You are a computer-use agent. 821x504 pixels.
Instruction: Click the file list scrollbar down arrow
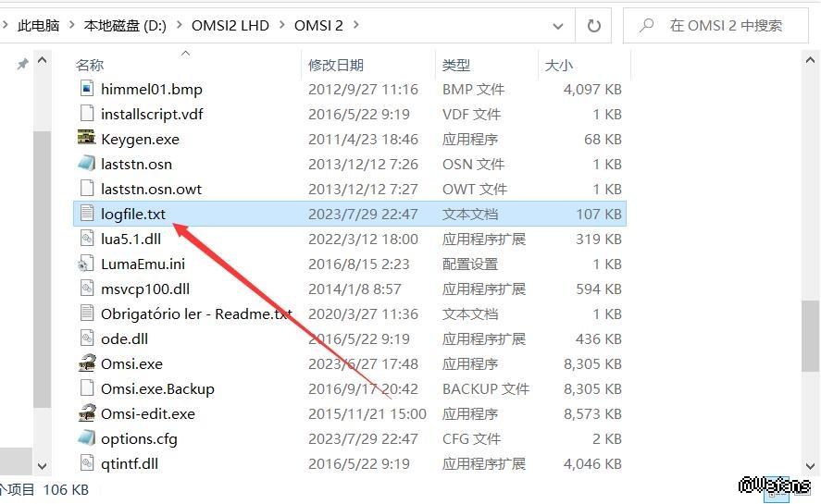[x=810, y=465]
